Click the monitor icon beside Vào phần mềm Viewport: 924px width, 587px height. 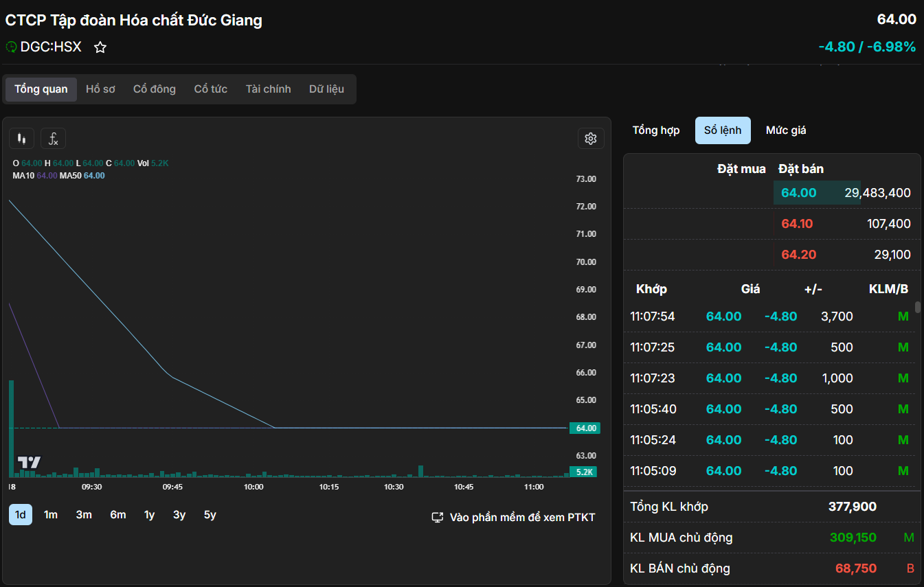point(437,517)
